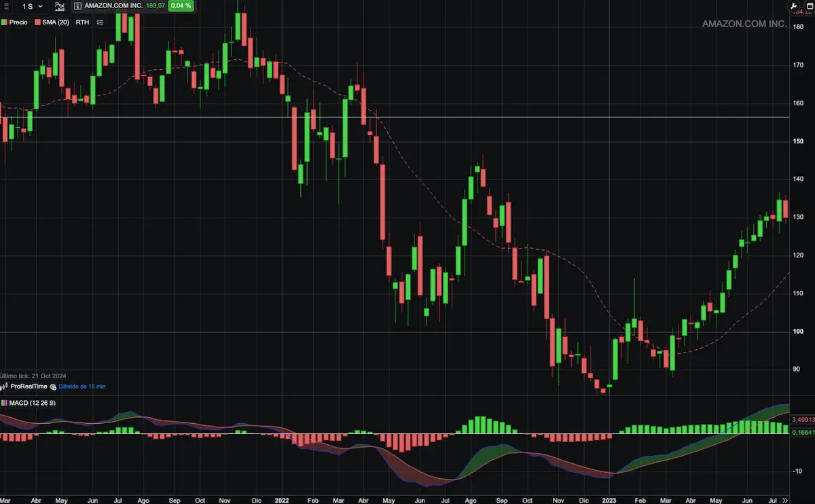Open the indicators chart icon in toolbar

tap(60, 6)
